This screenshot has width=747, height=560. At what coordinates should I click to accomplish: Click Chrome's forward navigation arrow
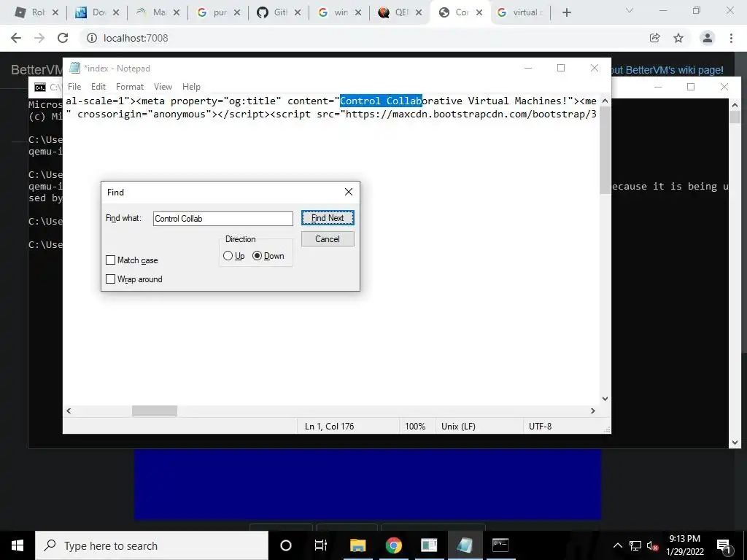point(39,38)
